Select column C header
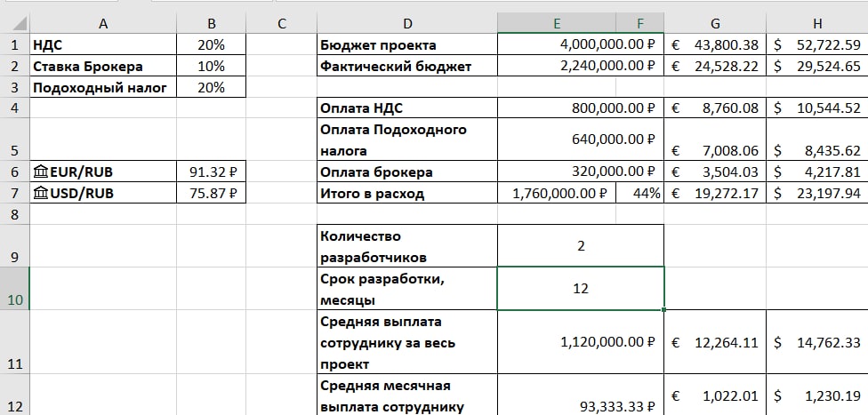868x415 pixels. 281,23
